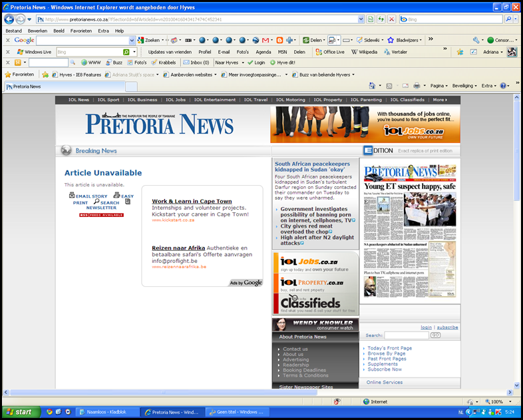Click the Windows start button

pyautogui.click(x=21, y=412)
